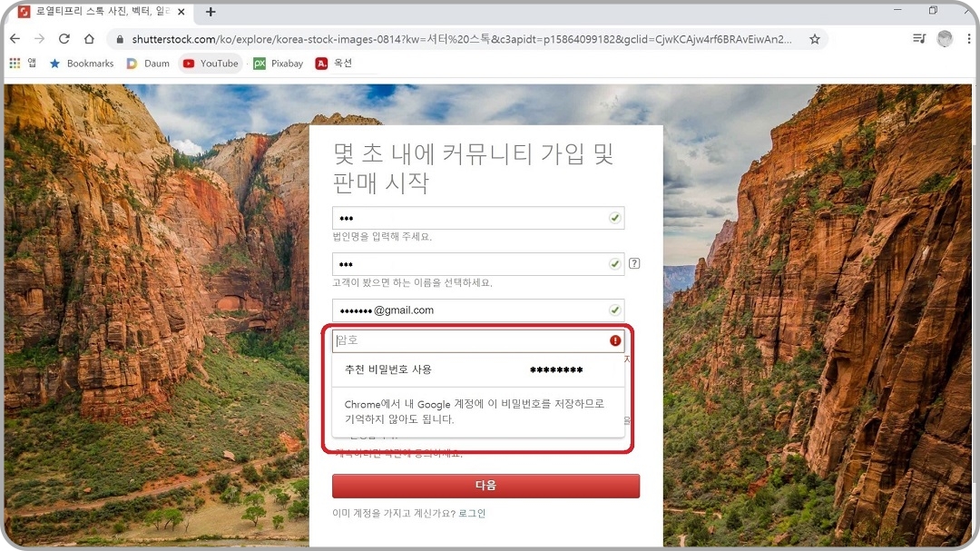The image size is (980, 551).
Task: Open a new tab with the plus button
Action: click(210, 13)
